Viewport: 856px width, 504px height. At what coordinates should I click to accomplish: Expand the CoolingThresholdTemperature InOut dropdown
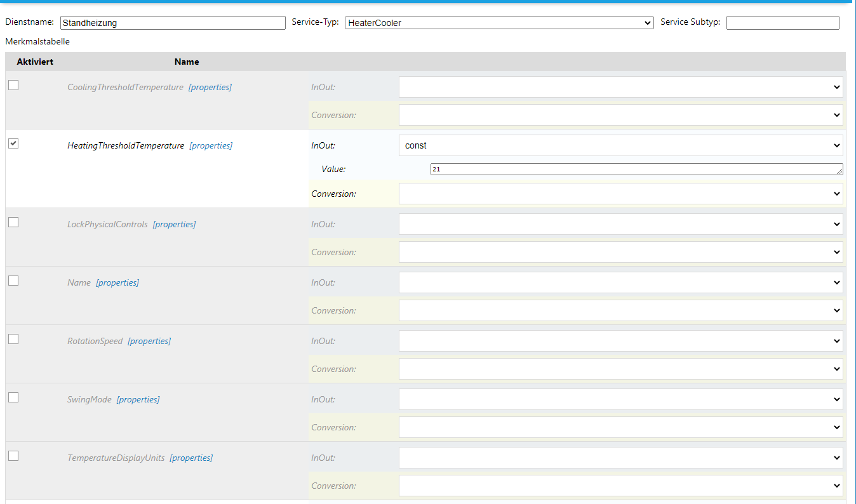[620, 87]
